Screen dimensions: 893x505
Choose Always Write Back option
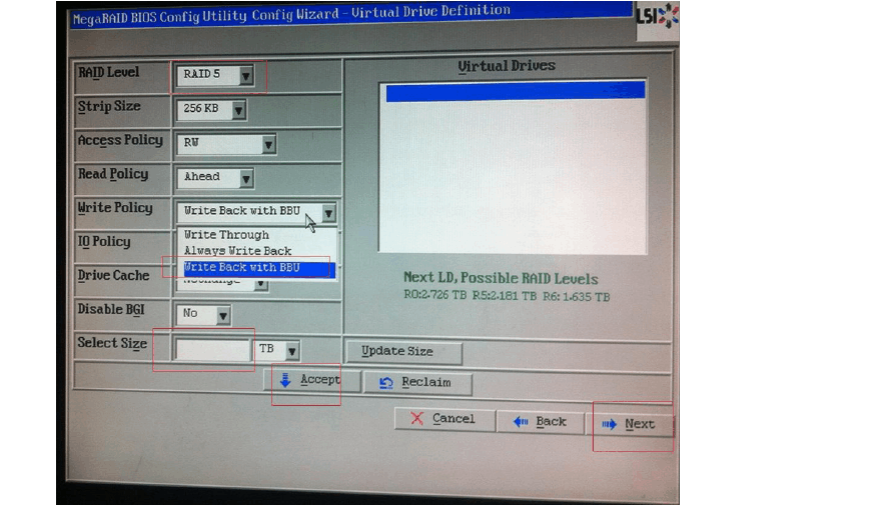pos(237,251)
